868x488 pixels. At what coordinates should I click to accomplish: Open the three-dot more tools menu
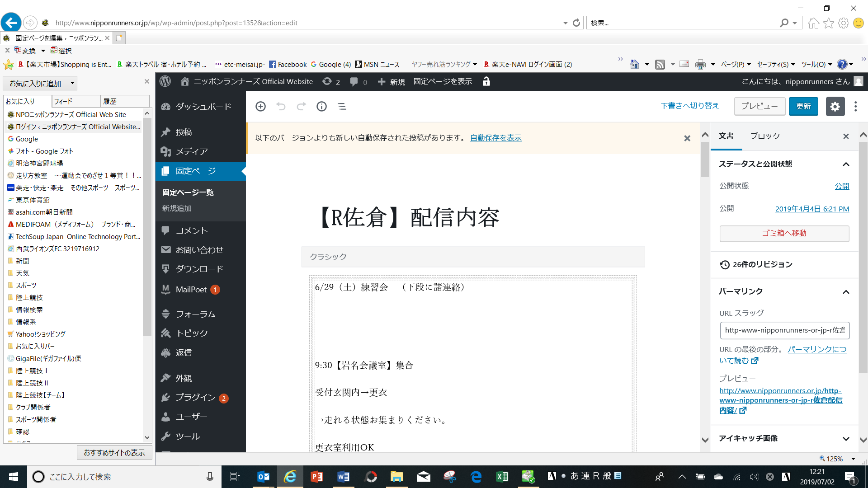point(855,106)
